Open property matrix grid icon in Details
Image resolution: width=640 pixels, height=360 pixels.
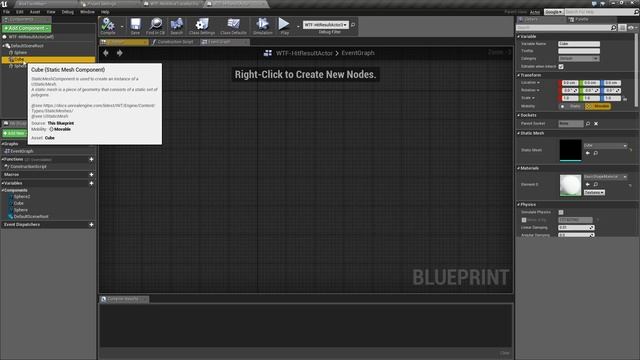pyautogui.click(x=622, y=28)
